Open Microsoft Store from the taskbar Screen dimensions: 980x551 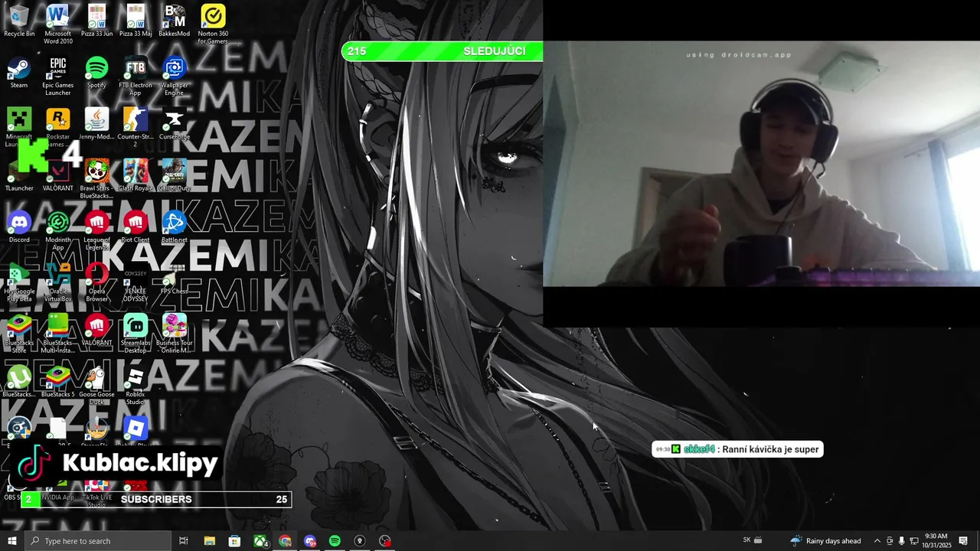point(235,541)
